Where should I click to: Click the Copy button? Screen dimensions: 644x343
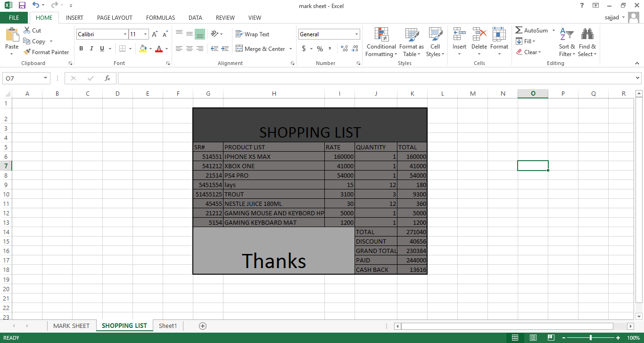tap(34, 41)
